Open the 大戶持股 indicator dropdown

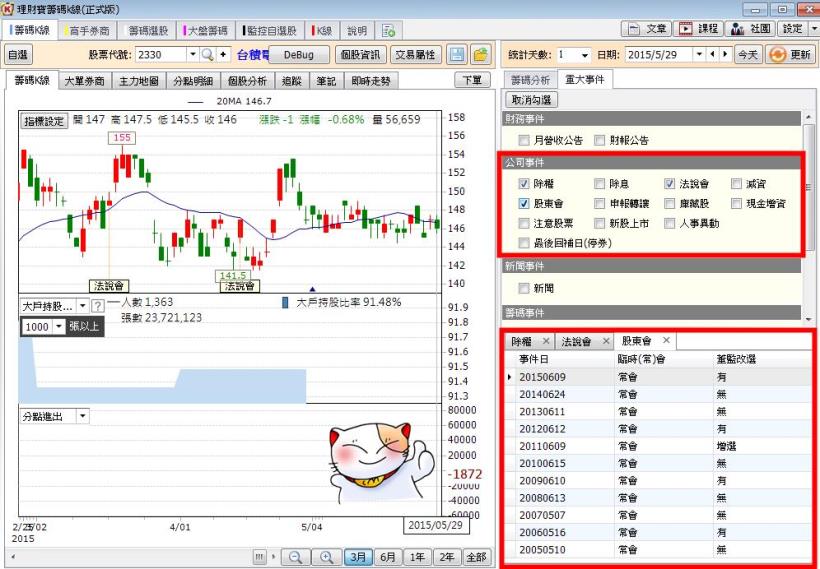pyautogui.click(x=83, y=306)
